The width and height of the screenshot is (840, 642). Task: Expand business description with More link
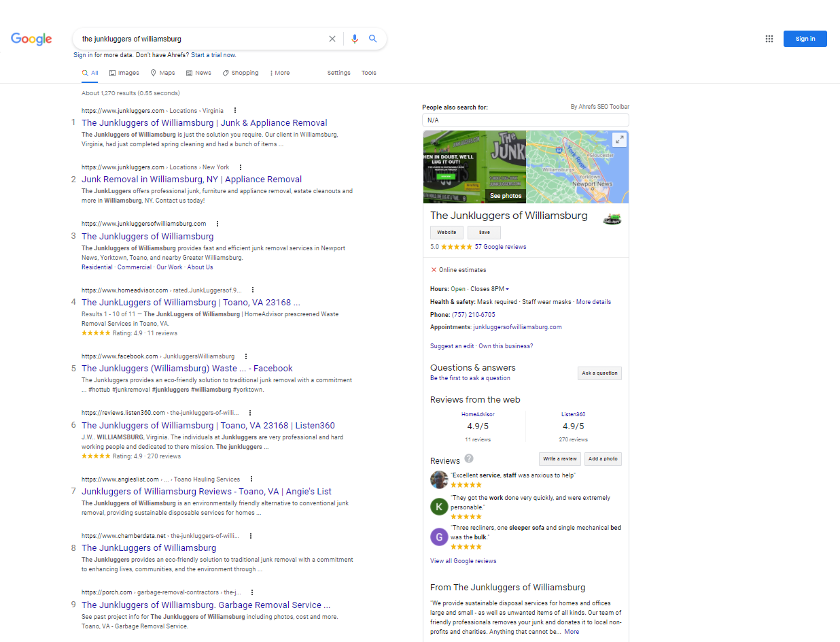(572, 632)
